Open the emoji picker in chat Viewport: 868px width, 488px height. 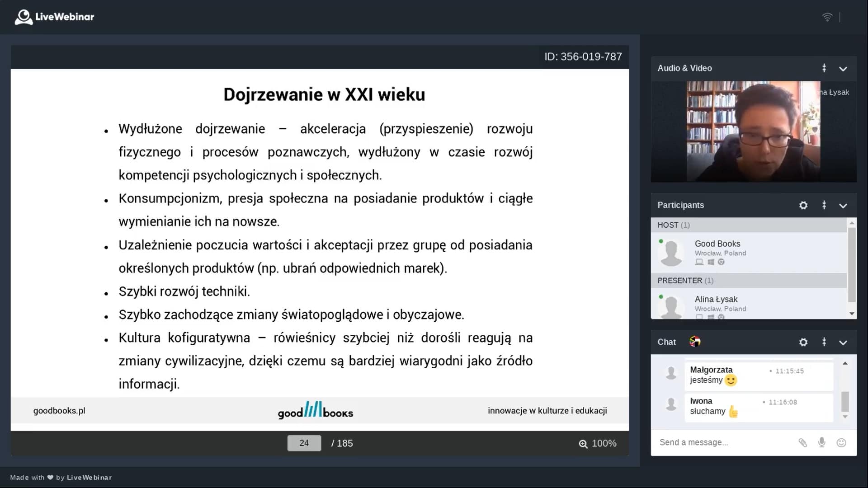(841, 443)
